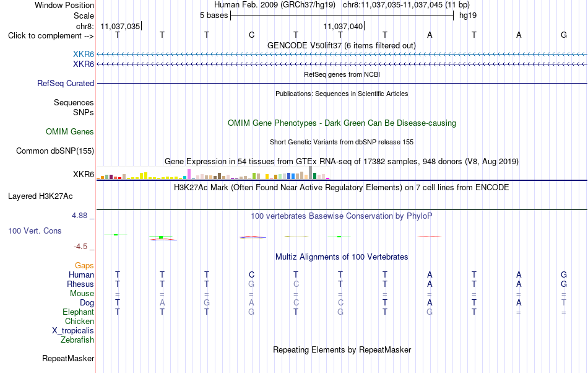Screen dimensions: 588x373
Task: Click the "Sequences" publications label
Action: tap(74, 102)
